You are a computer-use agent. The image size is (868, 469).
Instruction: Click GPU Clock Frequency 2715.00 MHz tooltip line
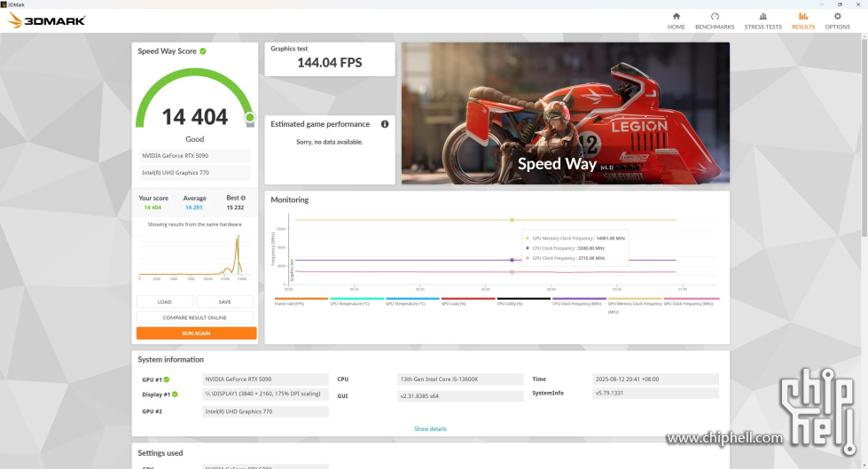coord(565,258)
